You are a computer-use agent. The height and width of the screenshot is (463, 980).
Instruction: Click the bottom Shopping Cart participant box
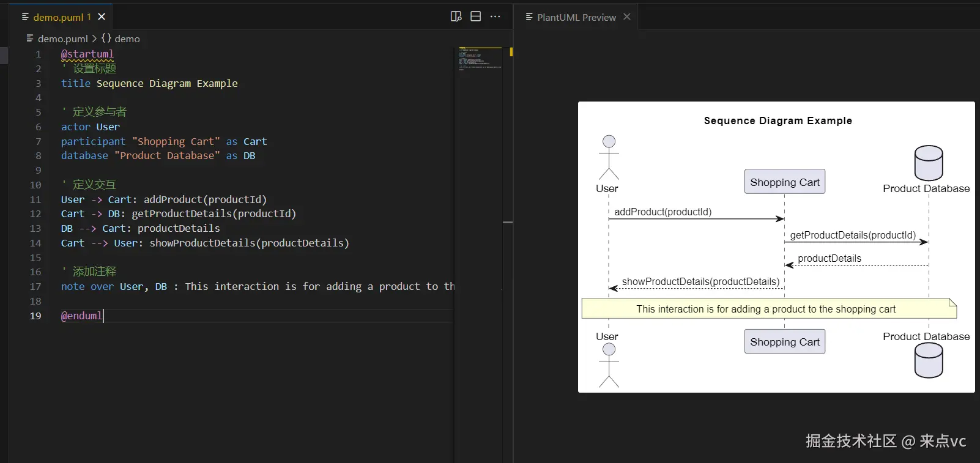(784, 341)
